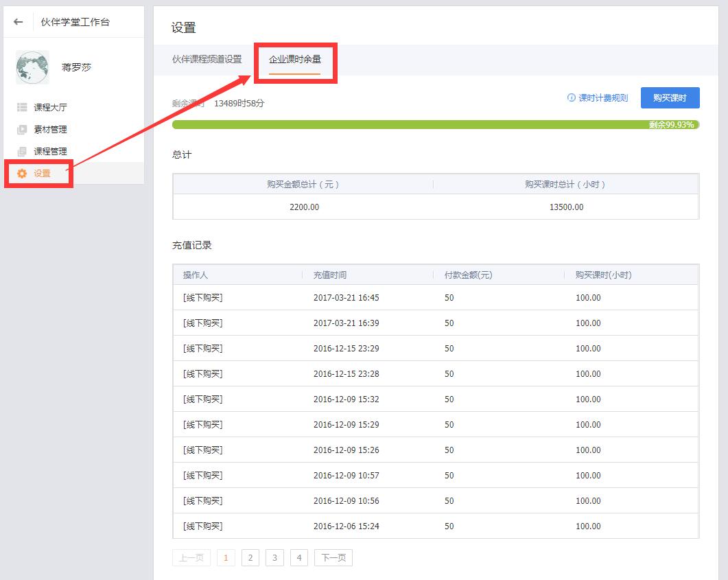Go to 素材管理 menu item

point(50,130)
